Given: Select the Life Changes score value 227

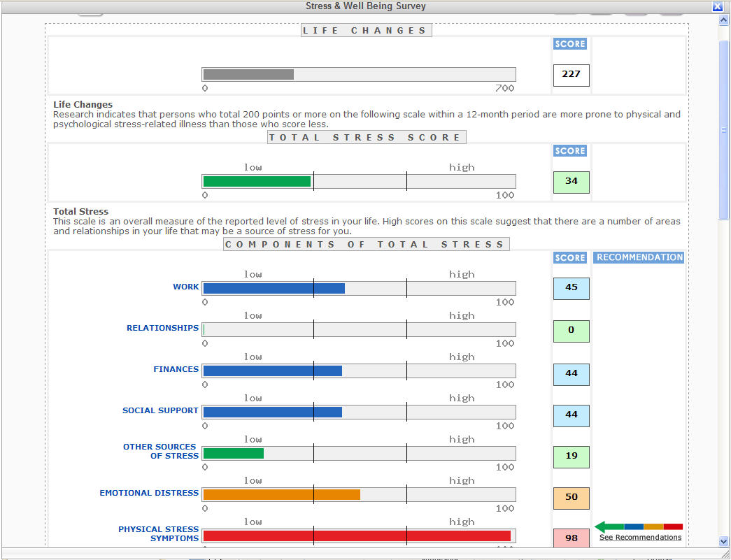Looking at the screenshot, I should coord(571,75).
